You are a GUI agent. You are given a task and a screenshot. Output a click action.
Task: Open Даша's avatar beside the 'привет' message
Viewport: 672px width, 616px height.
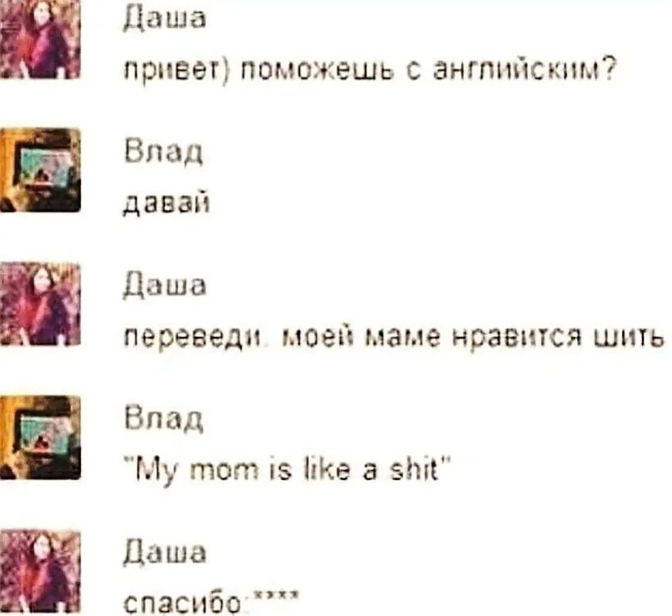[x=40, y=39]
